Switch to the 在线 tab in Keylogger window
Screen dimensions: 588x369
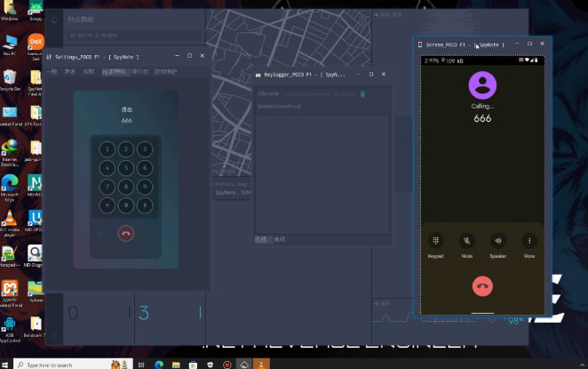261,238
